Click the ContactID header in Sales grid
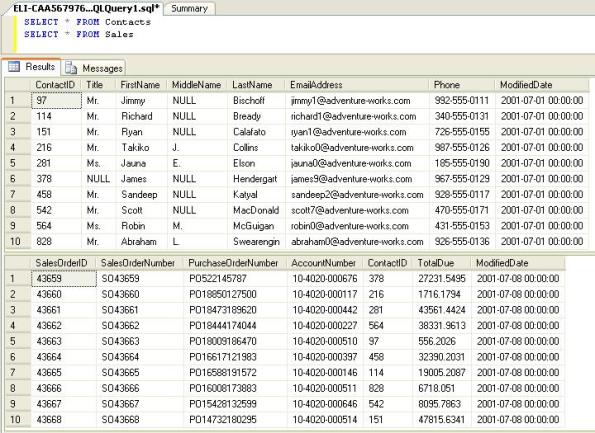The image size is (595, 433). pos(388,263)
